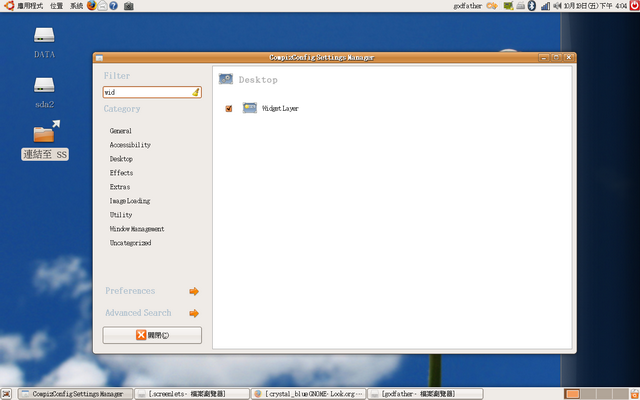
Task: Switch to CompizConfig Settings Manager taskbar button
Action: [x=76, y=394]
